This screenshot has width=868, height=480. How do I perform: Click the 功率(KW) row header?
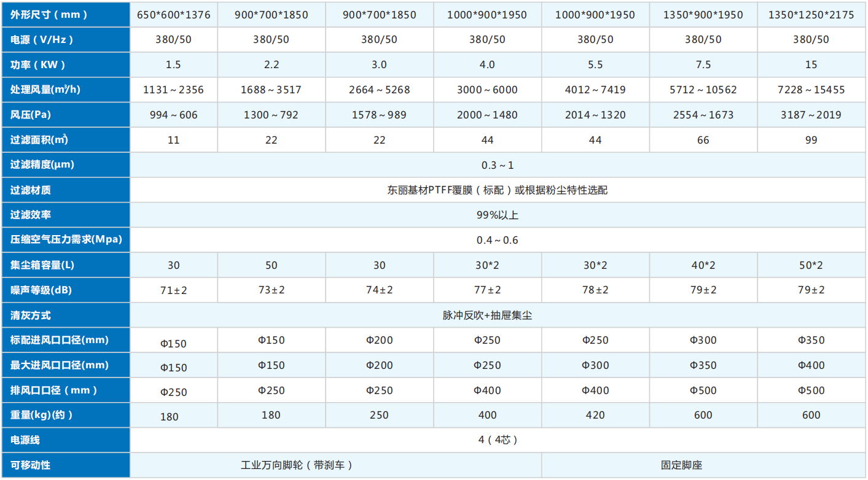65,64
